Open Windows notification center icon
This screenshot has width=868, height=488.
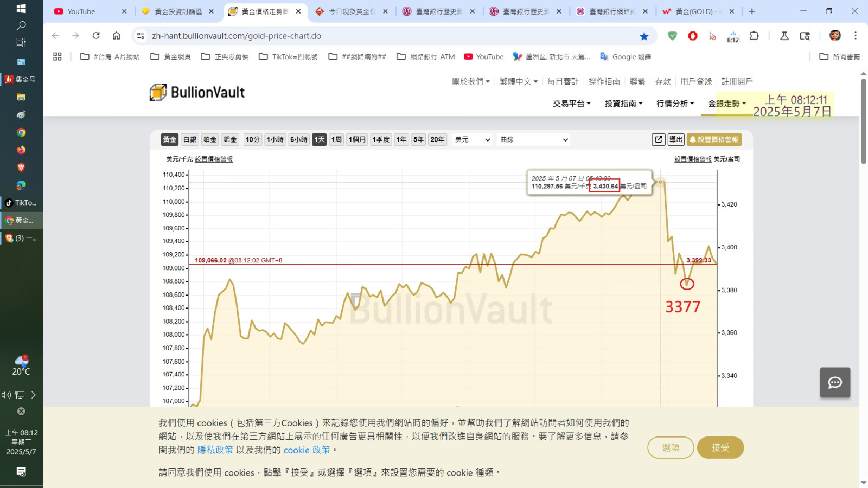click(21, 472)
